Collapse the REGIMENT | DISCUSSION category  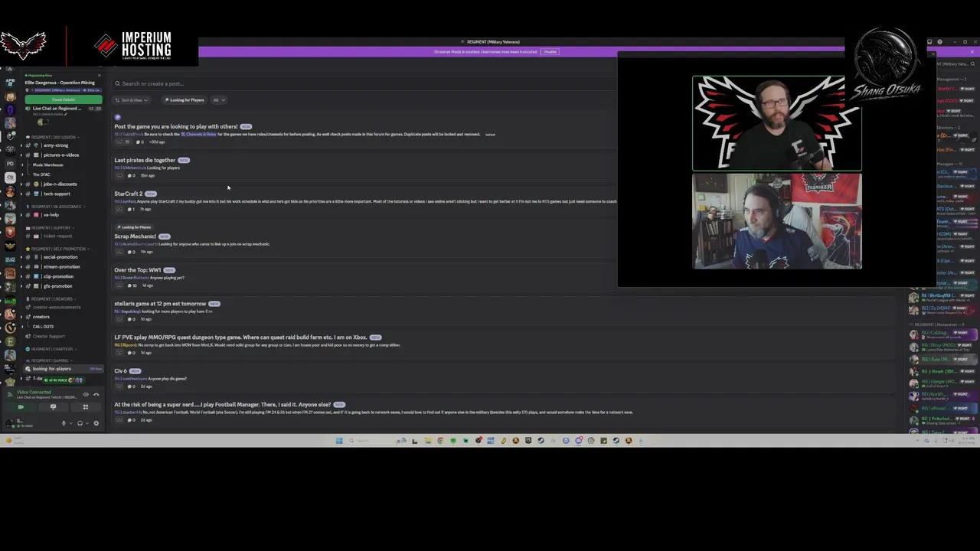(53, 137)
